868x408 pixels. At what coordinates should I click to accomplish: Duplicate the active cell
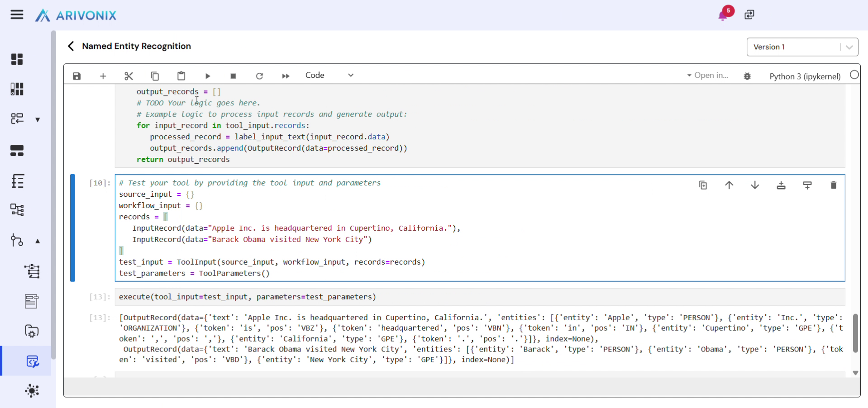pyautogui.click(x=703, y=185)
